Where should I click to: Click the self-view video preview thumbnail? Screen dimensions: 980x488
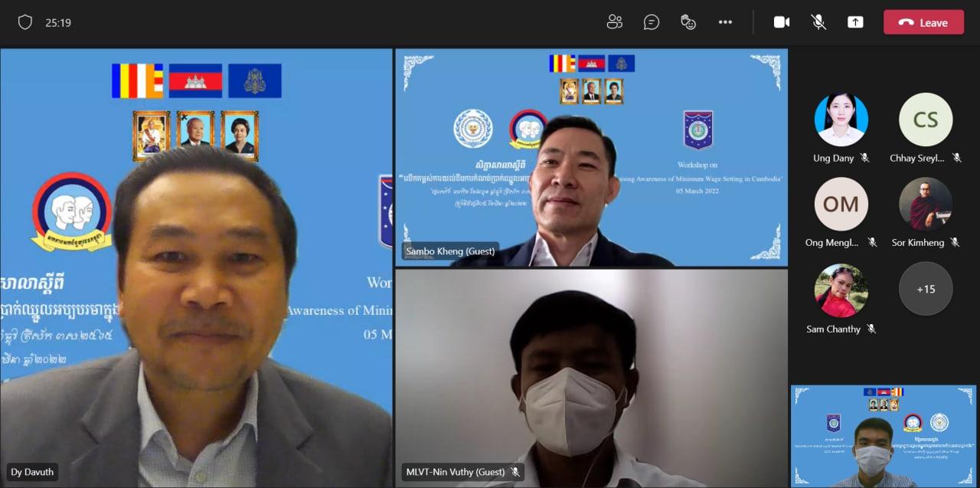pyautogui.click(x=884, y=435)
